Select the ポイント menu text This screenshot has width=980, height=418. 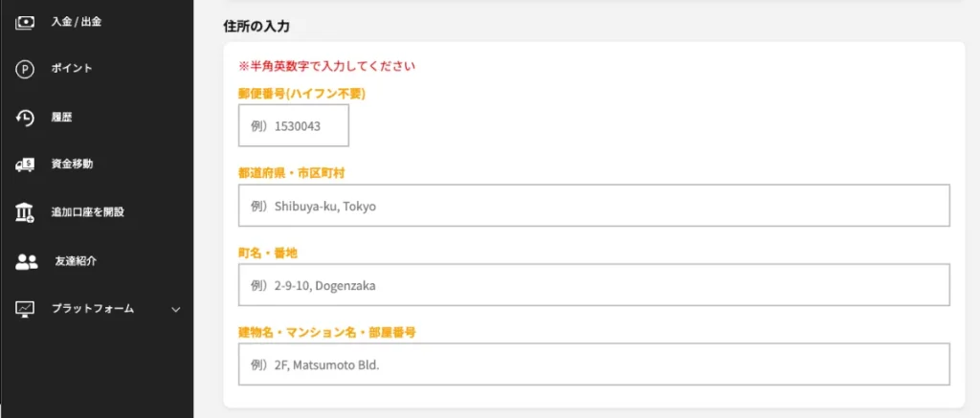coord(72,69)
